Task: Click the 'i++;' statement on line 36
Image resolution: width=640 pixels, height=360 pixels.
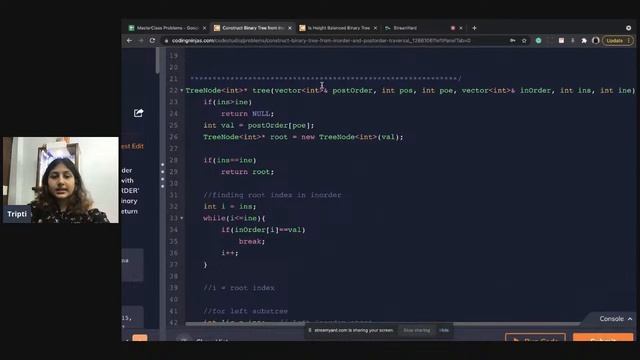Action: [x=230, y=253]
